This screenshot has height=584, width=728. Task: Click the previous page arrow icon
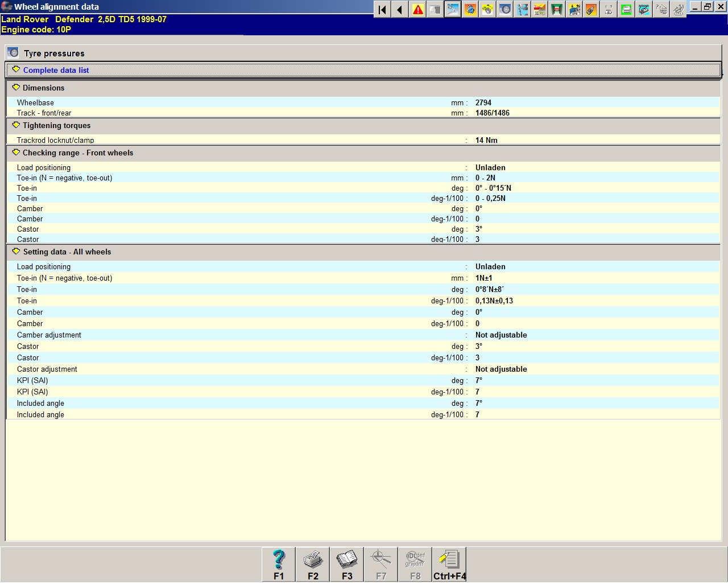pos(400,10)
